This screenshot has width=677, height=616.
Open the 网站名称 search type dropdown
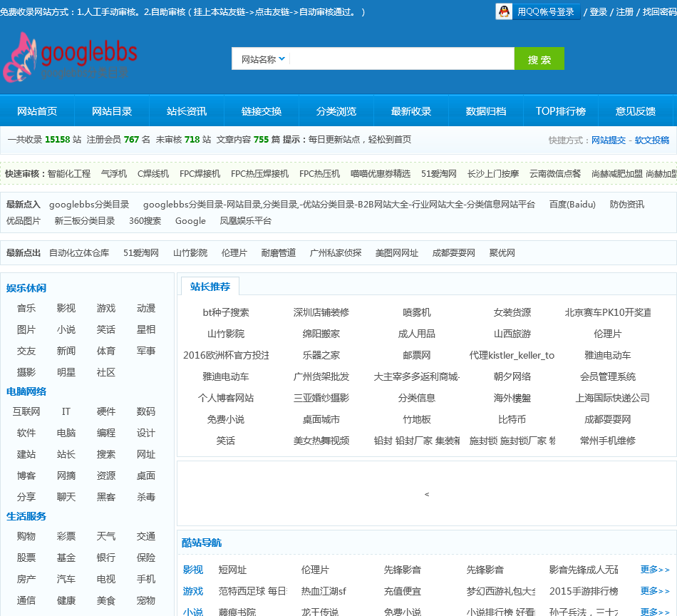(x=262, y=59)
